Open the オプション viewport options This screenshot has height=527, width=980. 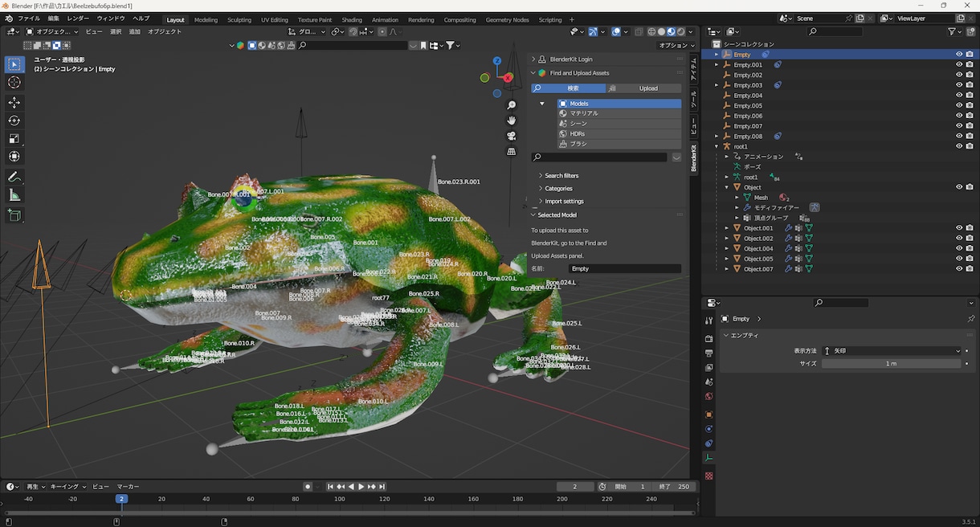tap(675, 46)
